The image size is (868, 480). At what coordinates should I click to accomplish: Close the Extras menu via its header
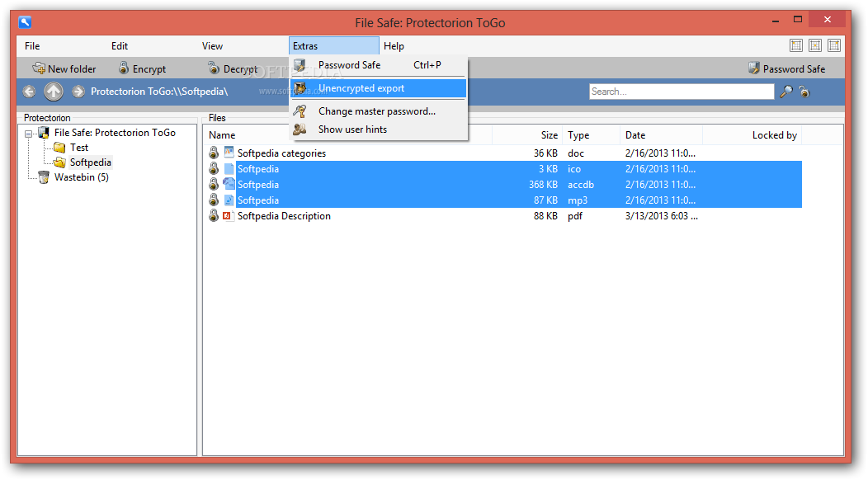(334, 46)
